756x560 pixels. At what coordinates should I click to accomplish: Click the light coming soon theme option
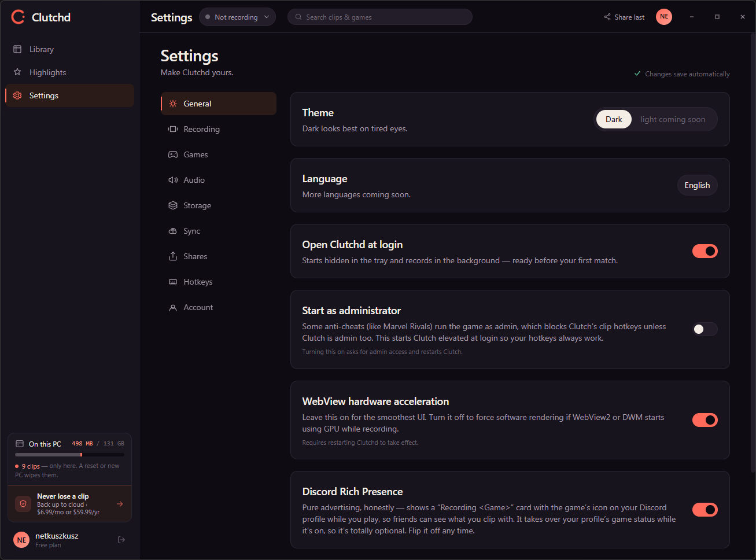(673, 119)
